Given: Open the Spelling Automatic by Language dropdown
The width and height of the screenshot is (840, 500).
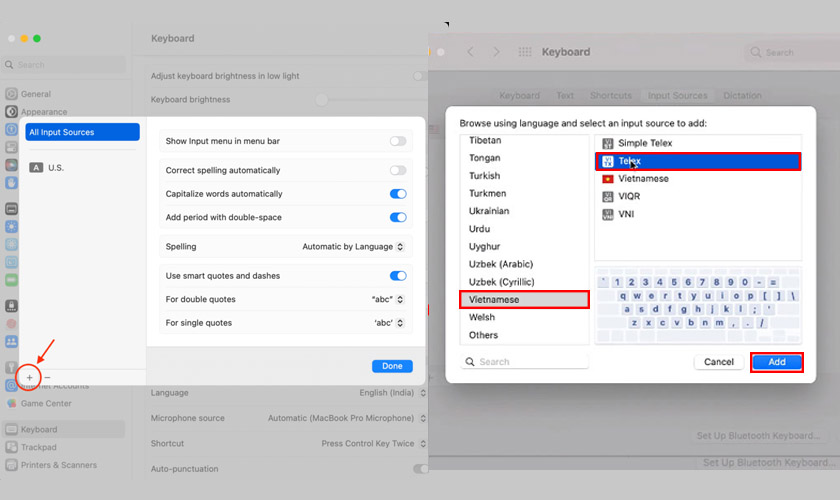Looking at the screenshot, I should [353, 247].
